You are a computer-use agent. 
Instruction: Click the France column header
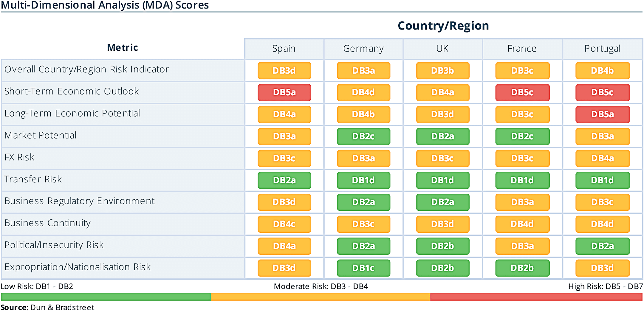point(522,49)
